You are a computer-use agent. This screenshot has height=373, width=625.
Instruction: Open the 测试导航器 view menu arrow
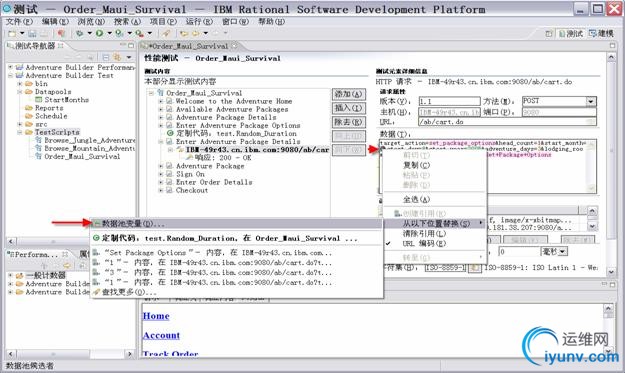tap(128, 57)
